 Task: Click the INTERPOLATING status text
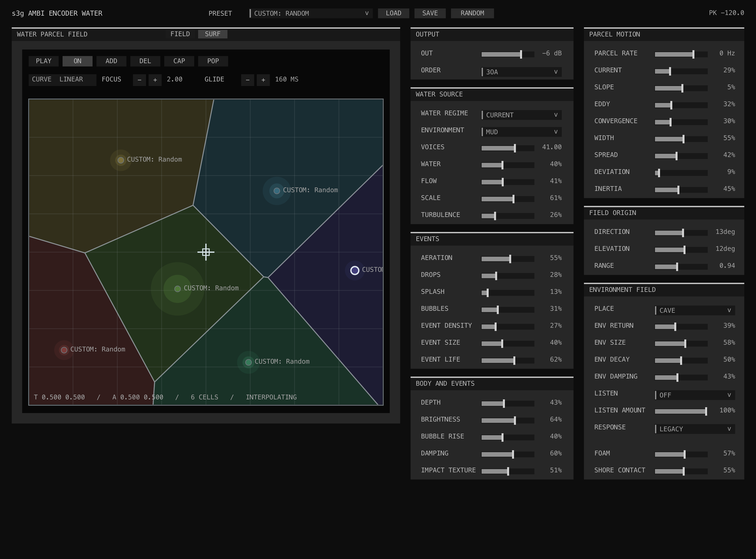(x=271, y=397)
